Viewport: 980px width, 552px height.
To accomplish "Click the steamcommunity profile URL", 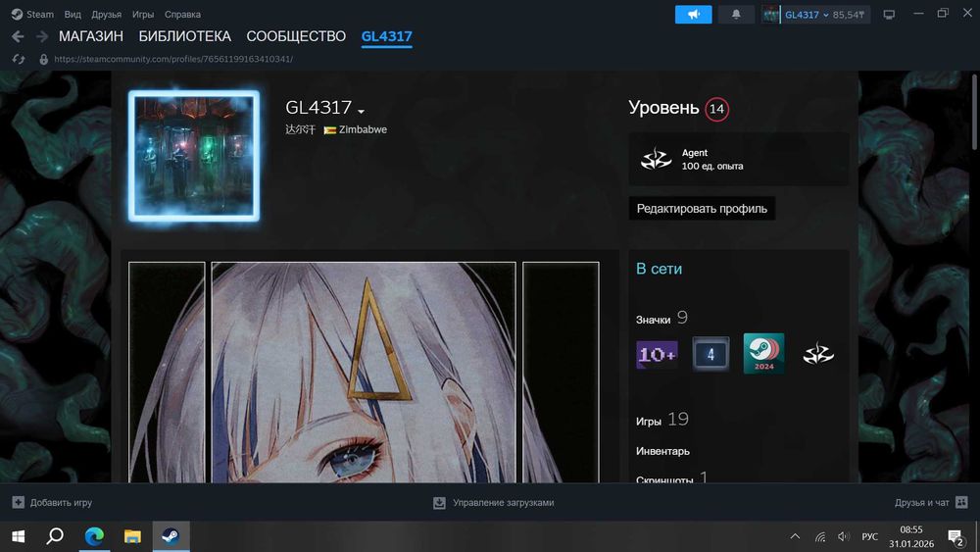I will (173, 59).
